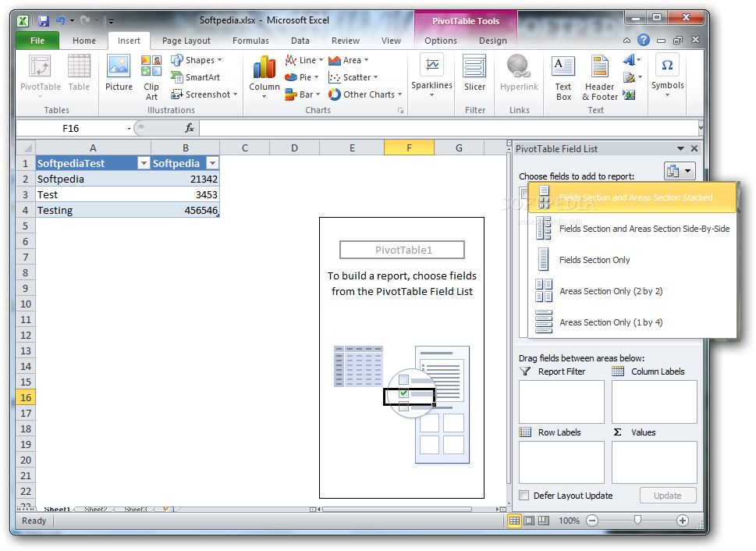
Task: Select Fields Section and Areas Section Stacked
Action: (633, 197)
